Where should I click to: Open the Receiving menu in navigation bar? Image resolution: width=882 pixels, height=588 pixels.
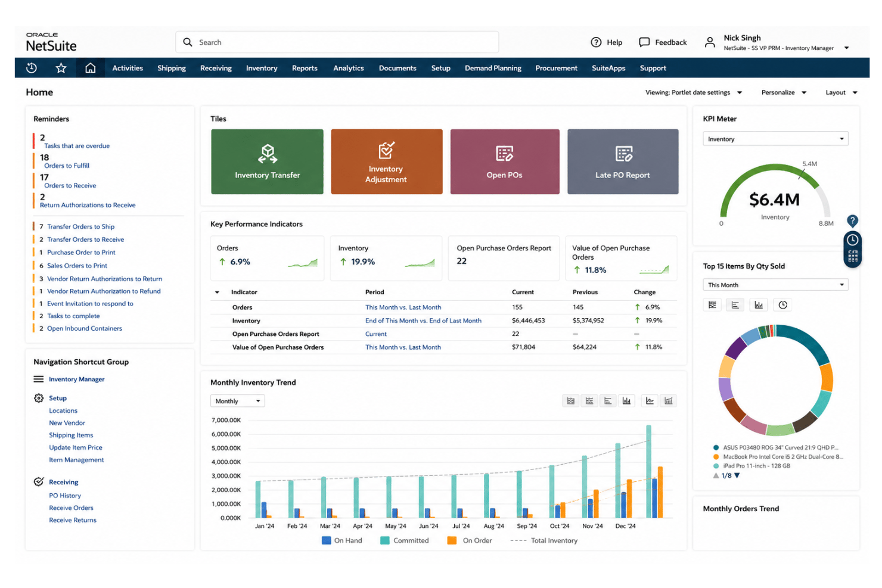tap(216, 68)
